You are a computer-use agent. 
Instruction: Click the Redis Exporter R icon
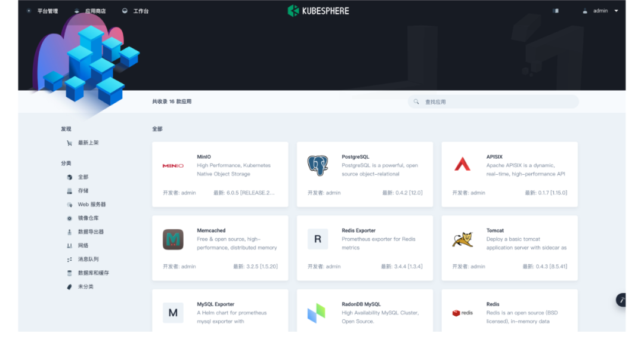pyautogui.click(x=317, y=239)
